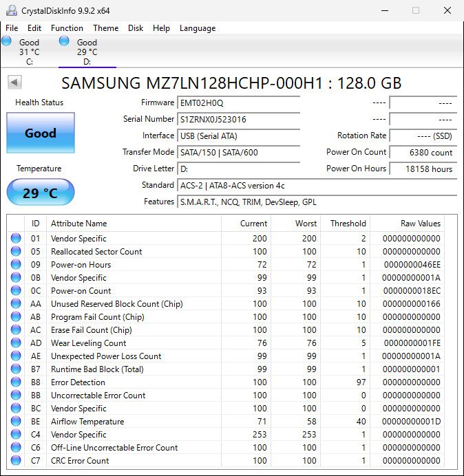The image size is (464, 476).
Task: Click raw value 000000000166
Action: point(412,303)
